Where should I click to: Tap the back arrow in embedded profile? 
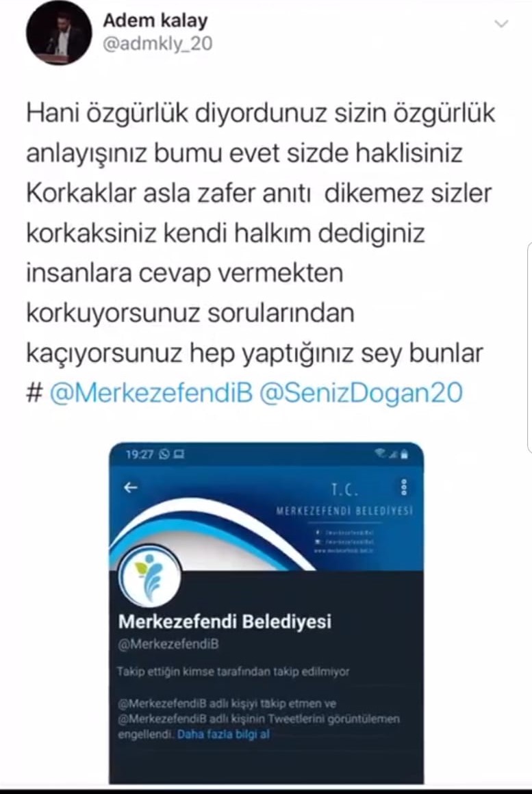(x=131, y=487)
